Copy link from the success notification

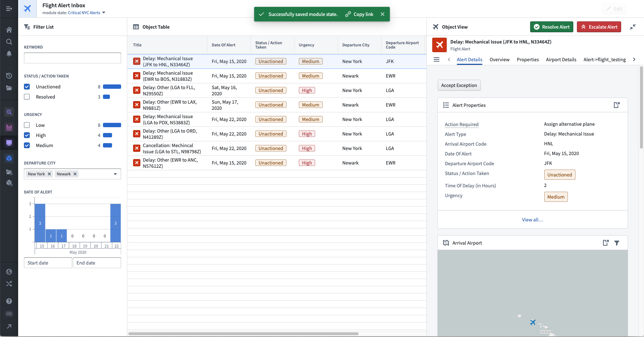359,14
